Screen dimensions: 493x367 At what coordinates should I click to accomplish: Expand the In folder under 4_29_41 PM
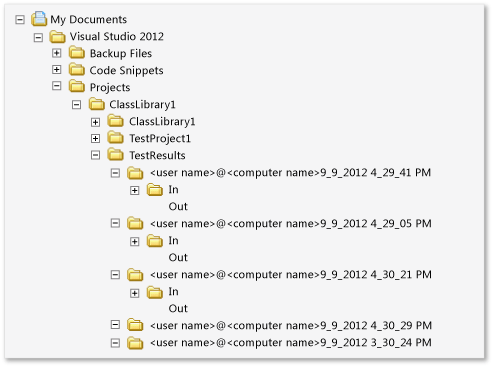(134, 190)
